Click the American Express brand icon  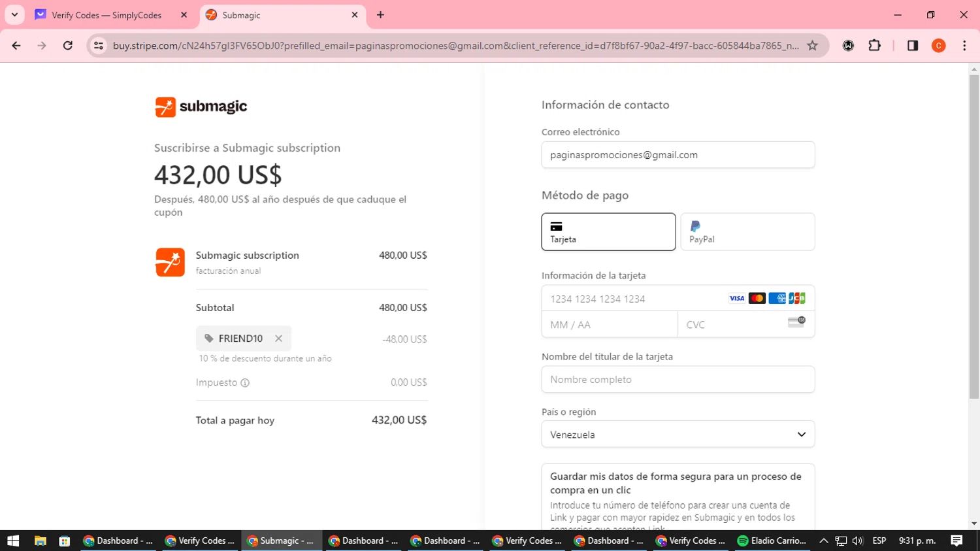pyautogui.click(x=777, y=298)
